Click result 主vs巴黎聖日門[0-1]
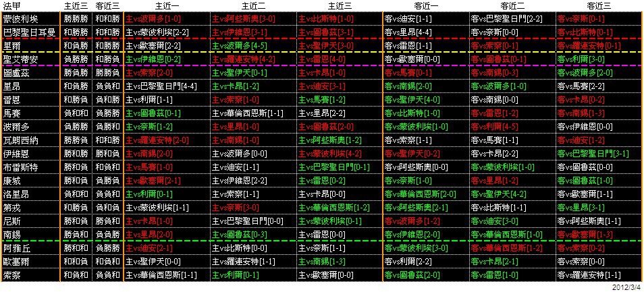644x292 pixels. click(x=334, y=168)
